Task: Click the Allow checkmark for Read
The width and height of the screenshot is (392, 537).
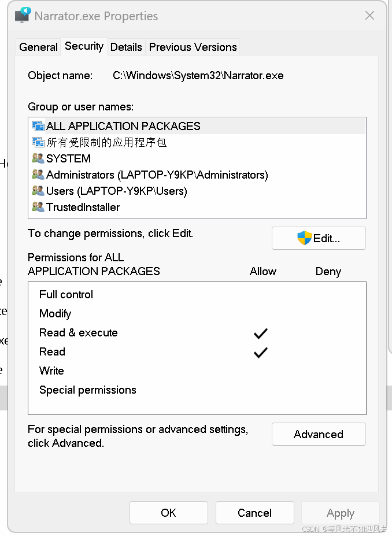Action: coord(260,353)
